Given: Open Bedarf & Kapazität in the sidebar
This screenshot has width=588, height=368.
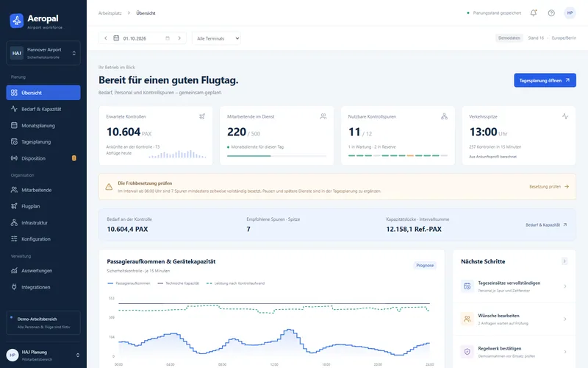Looking at the screenshot, I should (43, 109).
